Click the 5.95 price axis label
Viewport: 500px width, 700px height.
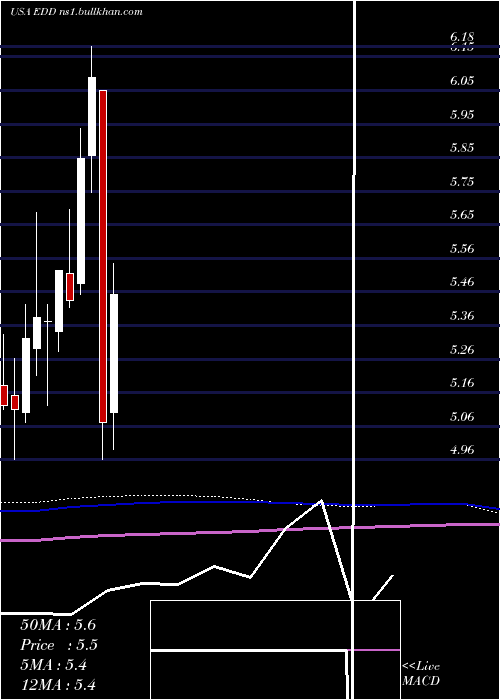tap(462, 114)
